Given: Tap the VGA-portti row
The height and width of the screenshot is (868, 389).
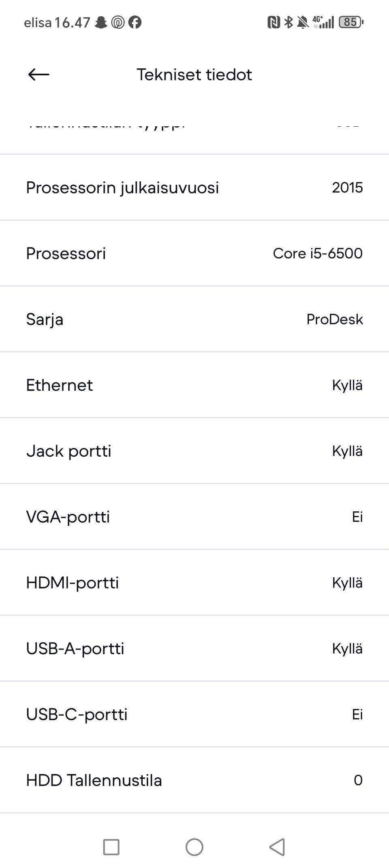Looking at the screenshot, I should pos(194,517).
